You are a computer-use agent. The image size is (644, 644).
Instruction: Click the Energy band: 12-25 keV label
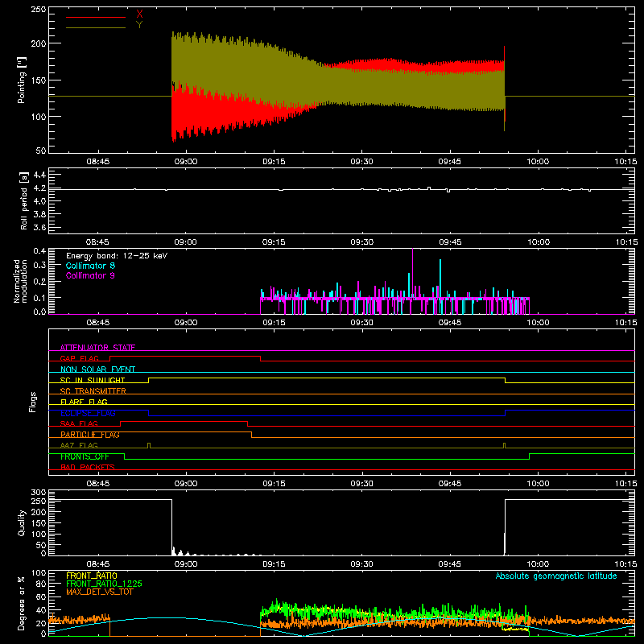pyautogui.click(x=117, y=256)
